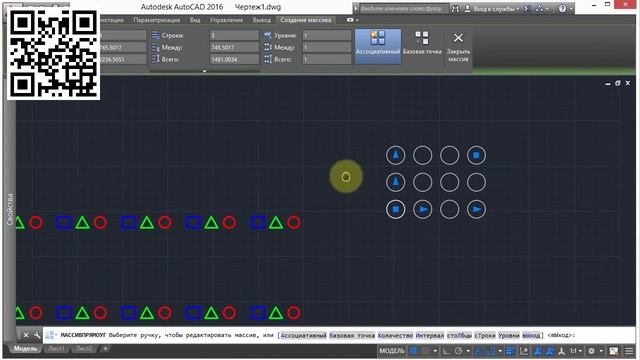
Task: Click the Уровни levels icon
Action: (x=268, y=36)
